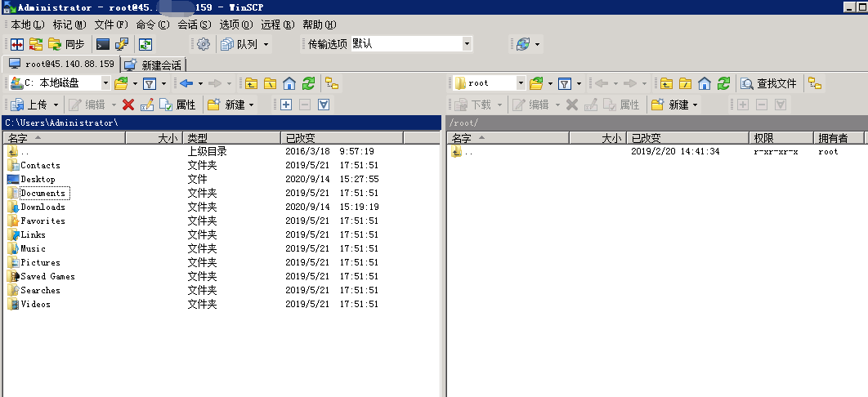Click local Select Files plus icon

coord(285,105)
